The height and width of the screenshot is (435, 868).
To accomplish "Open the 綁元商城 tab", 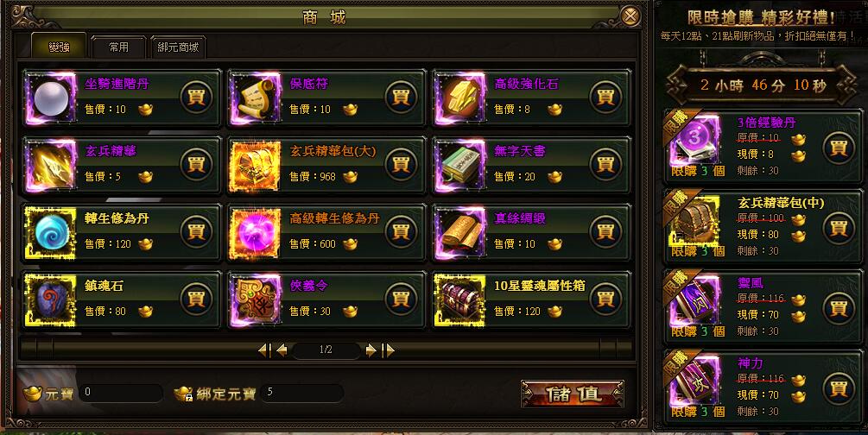I will [x=178, y=47].
